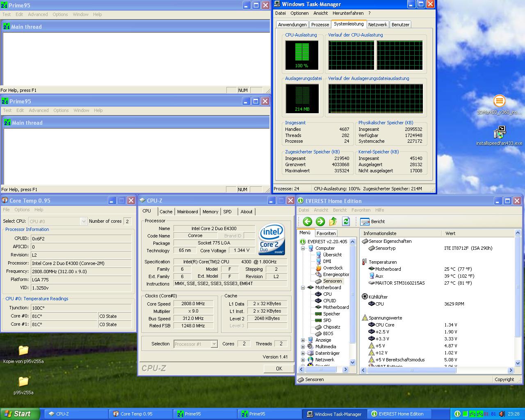Image resolution: width=525 pixels, height=420 pixels.
Task: Open the Options menu in Core Temp
Action: (22, 210)
